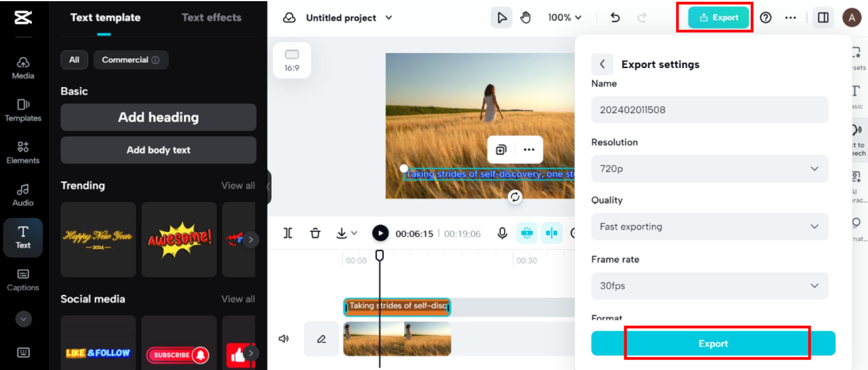Click the bottom Export button in settings
The image size is (868, 370).
[713, 343]
